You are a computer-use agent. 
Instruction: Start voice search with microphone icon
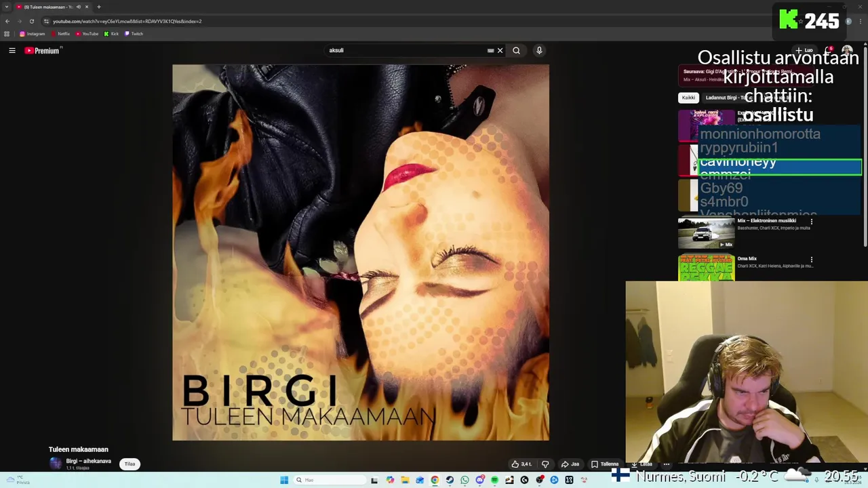click(x=539, y=50)
